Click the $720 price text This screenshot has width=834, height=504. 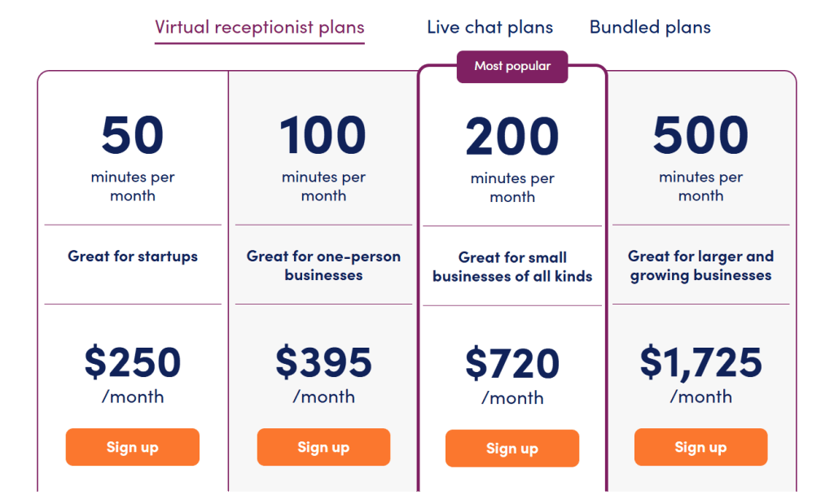(x=512, y=364)
